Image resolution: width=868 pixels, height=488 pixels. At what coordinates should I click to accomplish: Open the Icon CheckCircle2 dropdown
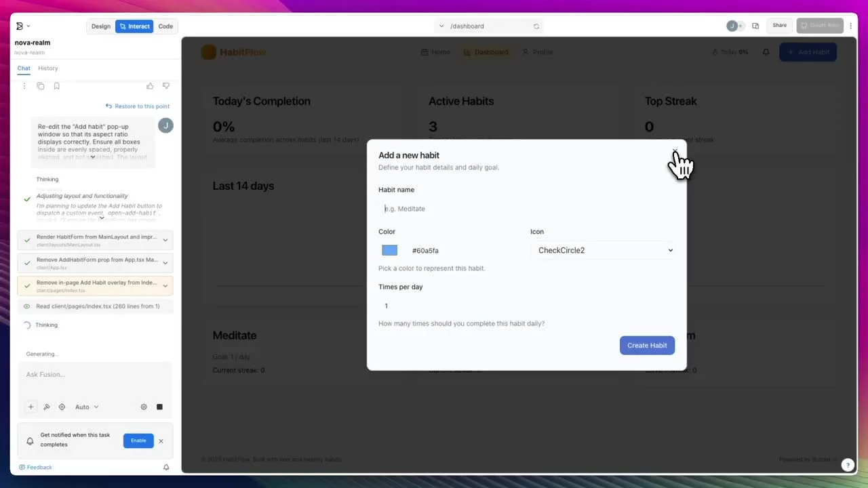tap(603, 250)
